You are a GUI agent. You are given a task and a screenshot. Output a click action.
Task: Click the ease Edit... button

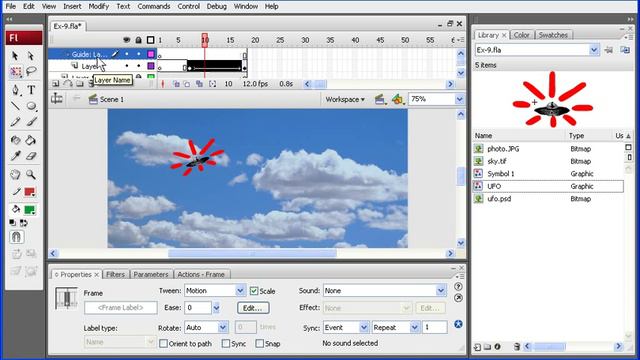pyautogui.click(x=253, y=308)
